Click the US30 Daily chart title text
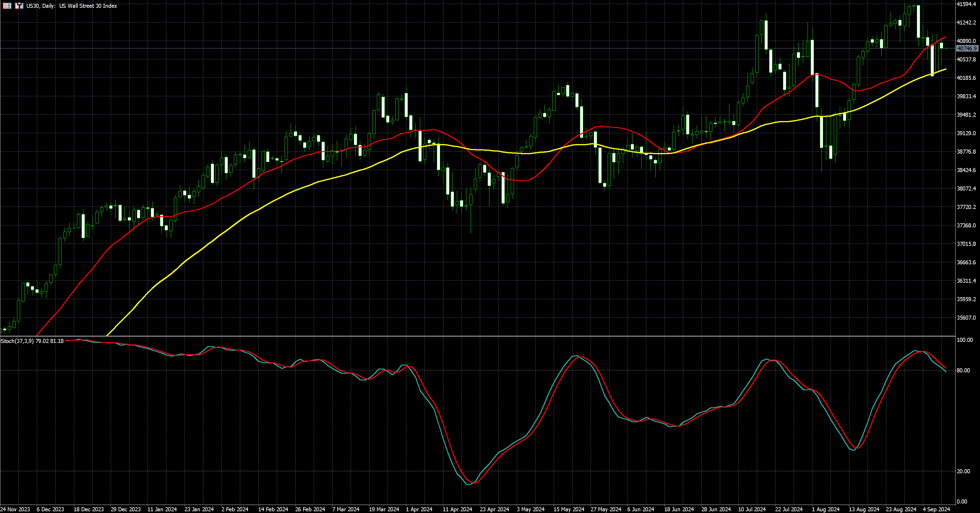Screen dimensions: 980x513 pyautogui.click(x=72, y=6)
